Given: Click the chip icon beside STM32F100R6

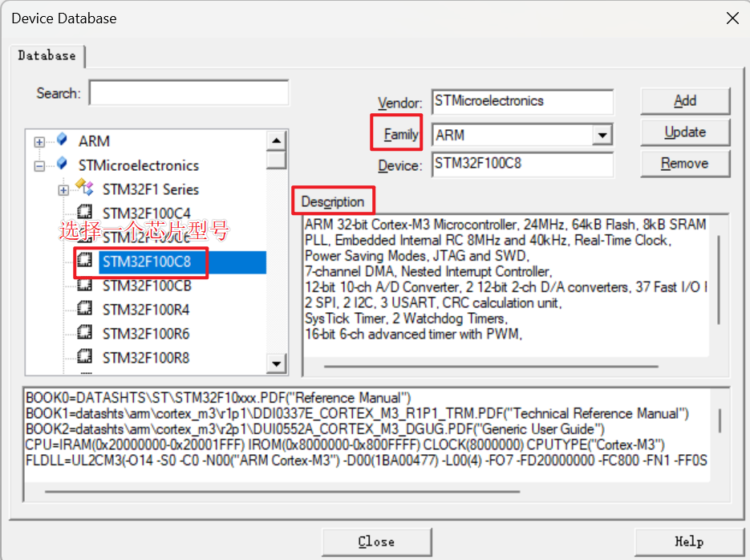Looking at the screenshot, I should [85, 332].
